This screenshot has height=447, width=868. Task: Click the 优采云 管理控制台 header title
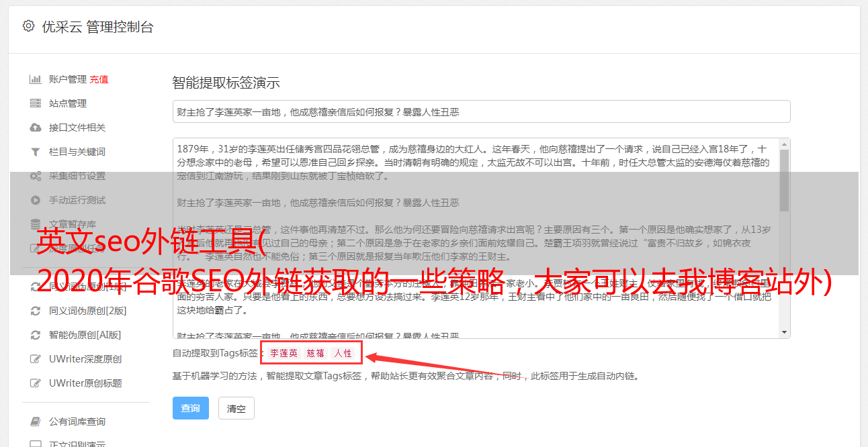click(97, 27)
